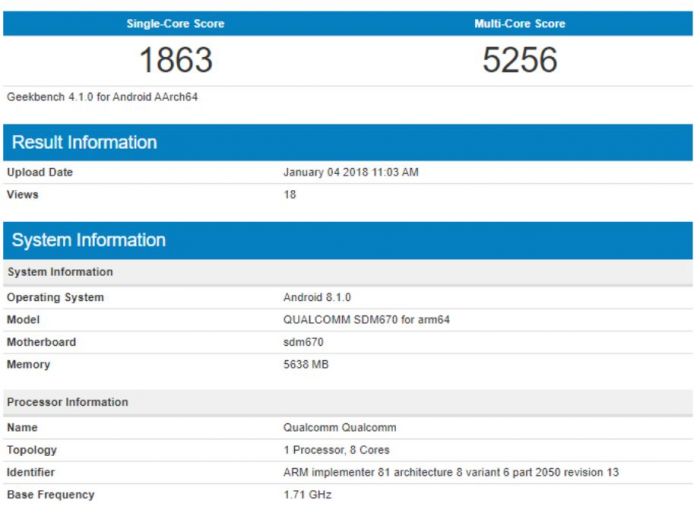The height and width of the screenshot is (532, 700).
Task: Click the Processor Information subheader
Action: click(67, 402)
